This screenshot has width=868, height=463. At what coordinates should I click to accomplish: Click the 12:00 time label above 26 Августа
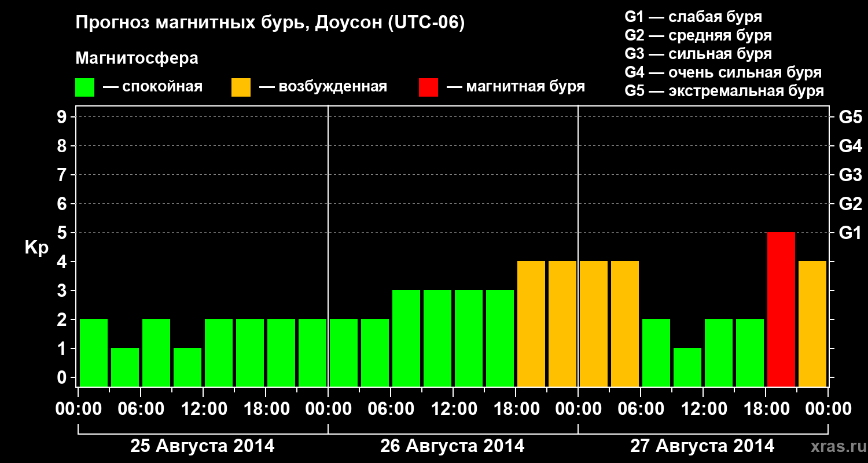click(453, 409)
